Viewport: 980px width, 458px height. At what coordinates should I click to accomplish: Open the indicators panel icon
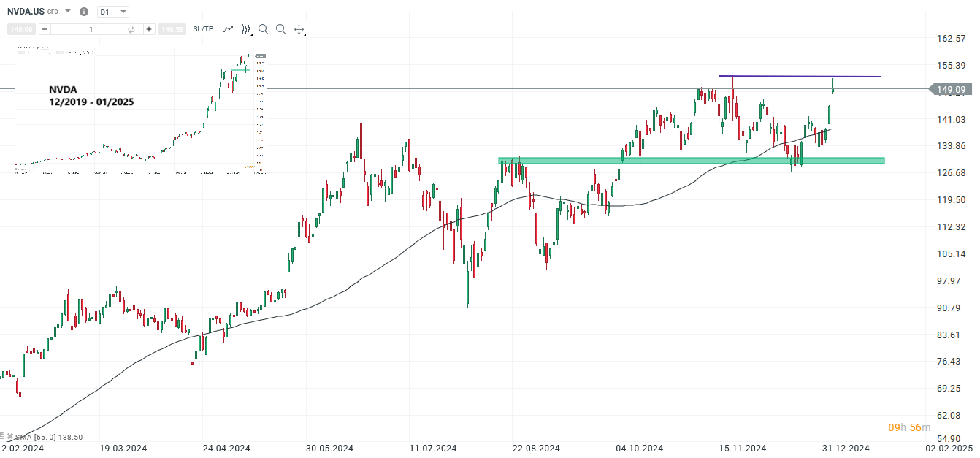click(x=245, y=29)
